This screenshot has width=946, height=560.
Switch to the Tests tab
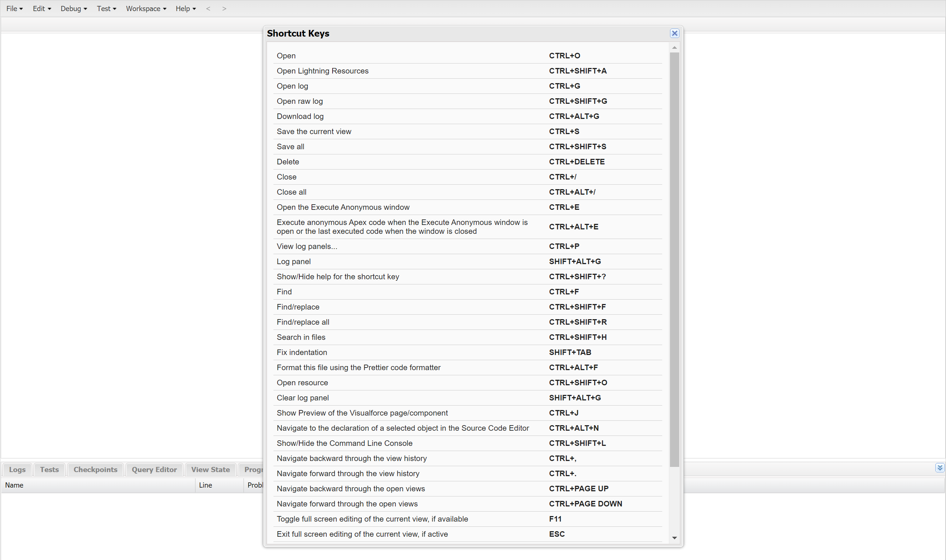coord(50,469)
